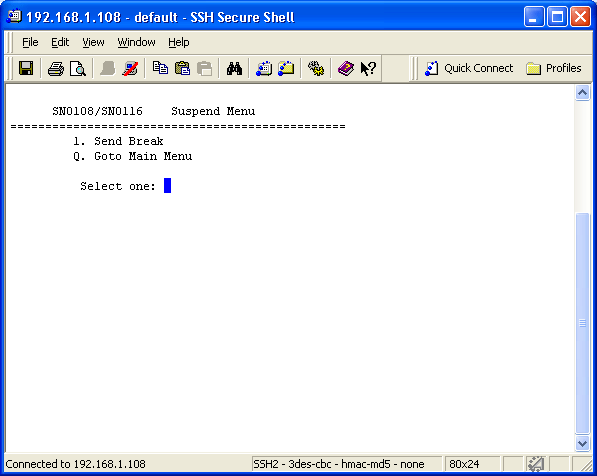597x476 pixels.
Task: Open the purple Help book icon
Action: click(346, 69)
